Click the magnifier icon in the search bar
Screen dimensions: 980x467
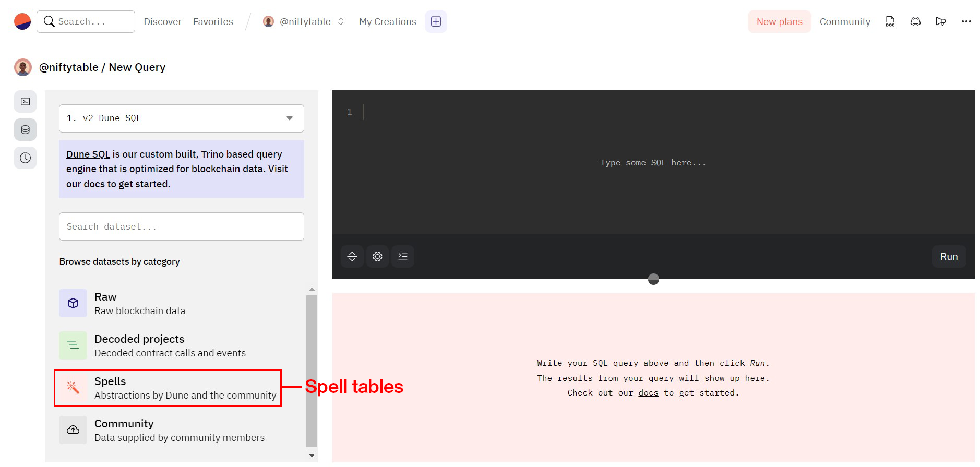pyautogui.click(x=49, y=21)
